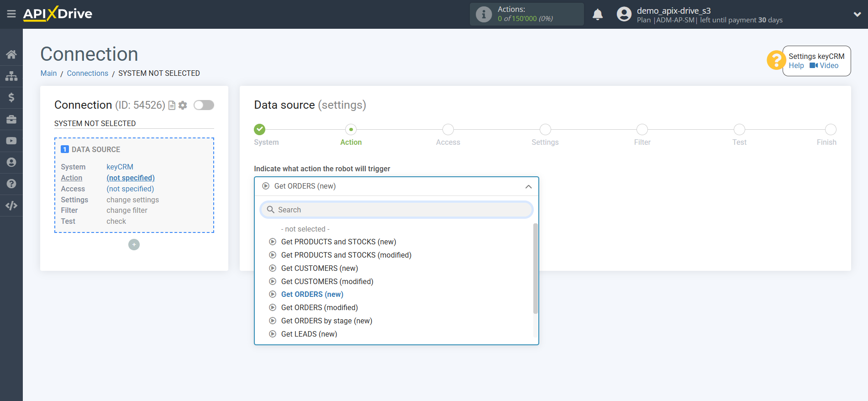
Task: Open the Main breadcrumb link
Action: [x=48, y=73]
